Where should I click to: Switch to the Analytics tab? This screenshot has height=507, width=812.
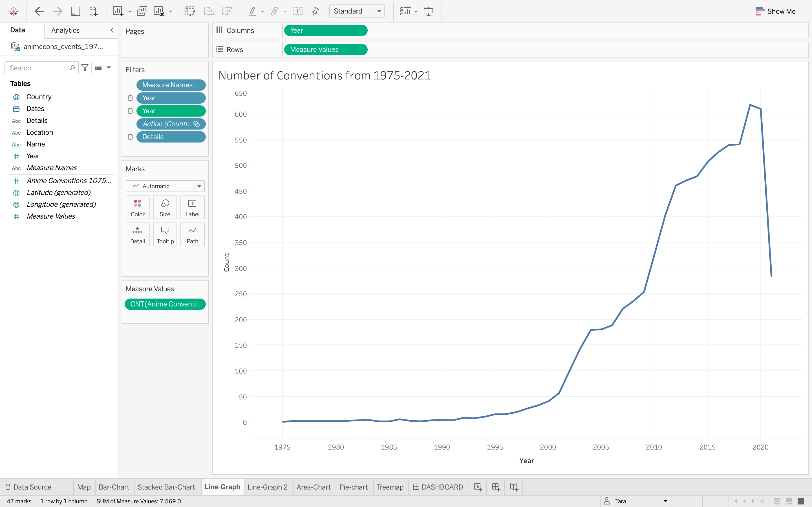pos(65,30)
